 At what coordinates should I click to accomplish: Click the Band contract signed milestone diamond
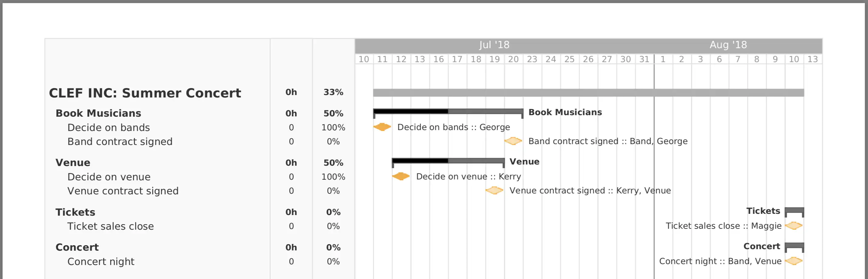[x=513, y=141]
